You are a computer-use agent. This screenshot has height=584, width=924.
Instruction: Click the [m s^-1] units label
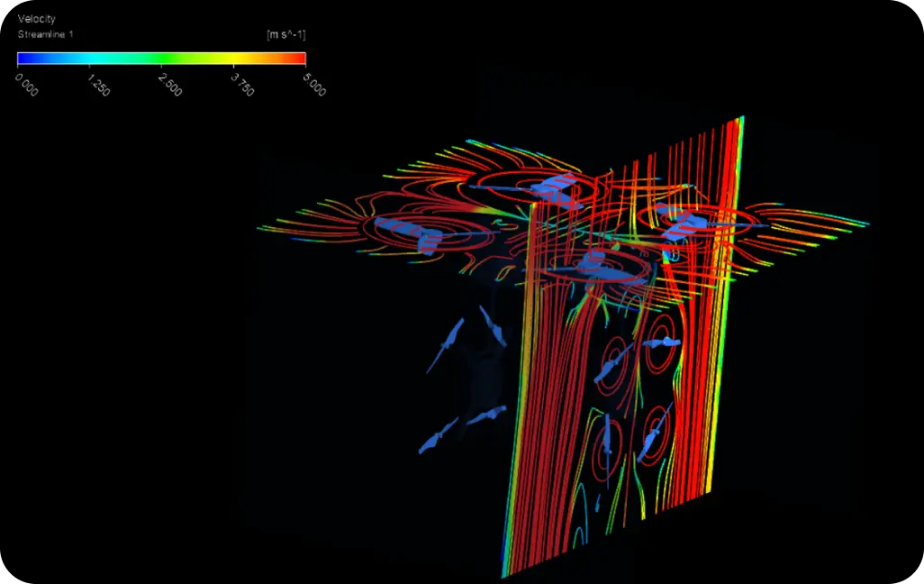coord(285,34)
